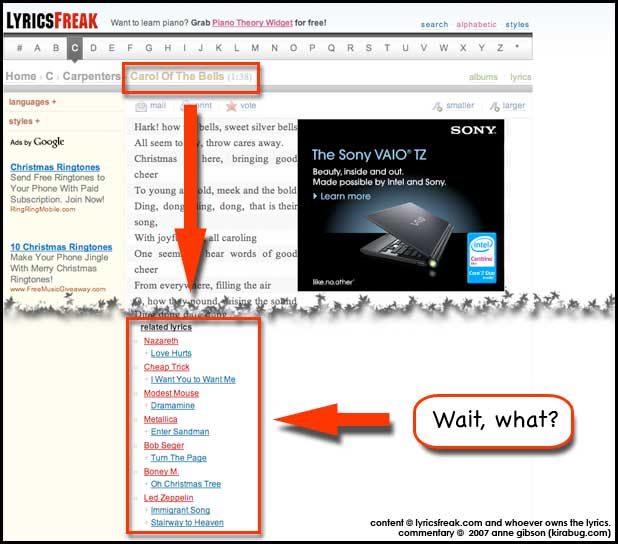The height and width of the screenshot is (544, 618).
Task: Click the LyricsFreak logo
Action: 52,21
